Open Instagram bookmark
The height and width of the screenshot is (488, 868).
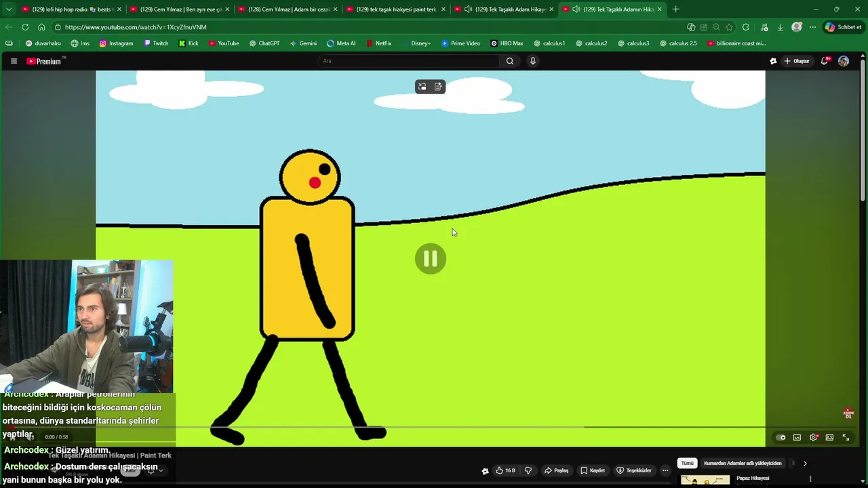click(116, 43)
